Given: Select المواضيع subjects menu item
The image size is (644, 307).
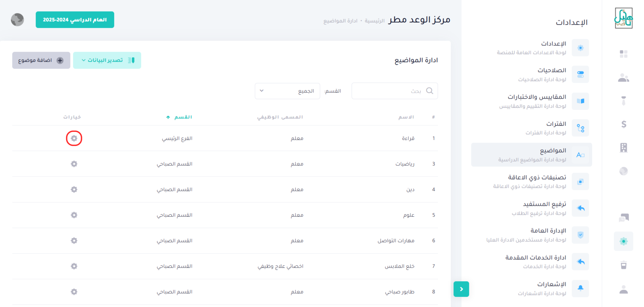Looking at the screenshot, I should point(532,155).
